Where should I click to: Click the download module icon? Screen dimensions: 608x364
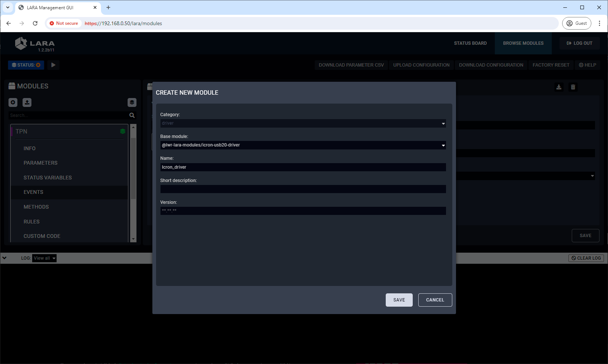(x=559, y=87)
